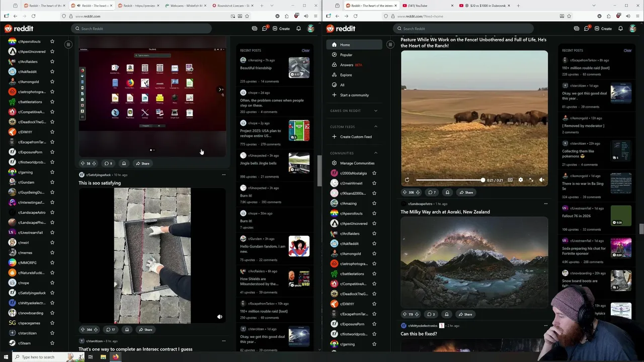Share the Milky Way Aoraki post
The image size is (644, 362).
465,314
